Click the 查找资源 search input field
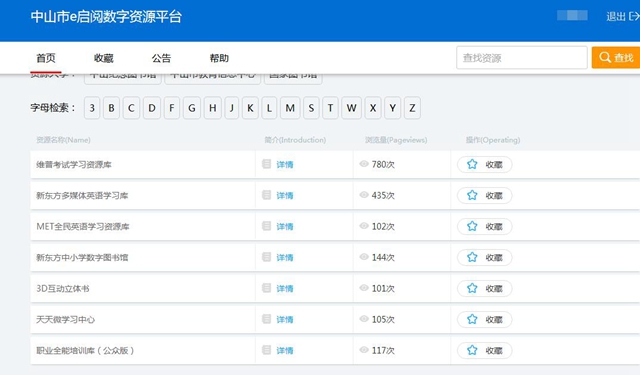640x375 pixels. 522,58
